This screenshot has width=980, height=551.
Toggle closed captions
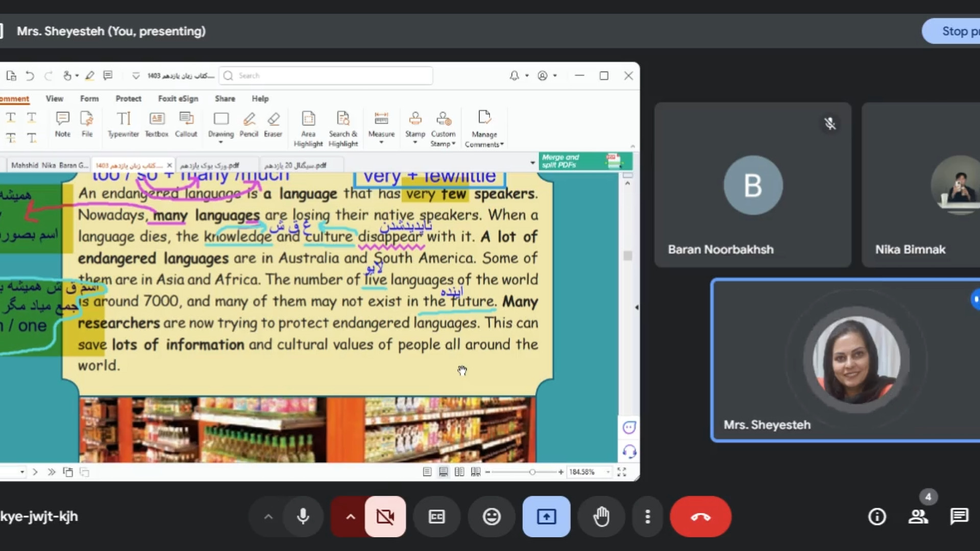[x=437, y=517]
